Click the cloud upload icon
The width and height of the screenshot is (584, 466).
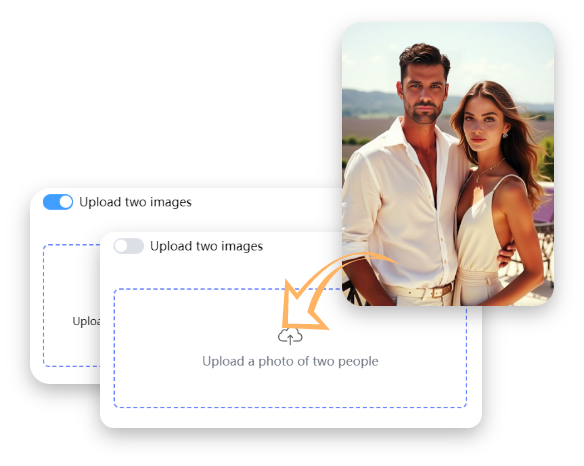click(290, 336)
